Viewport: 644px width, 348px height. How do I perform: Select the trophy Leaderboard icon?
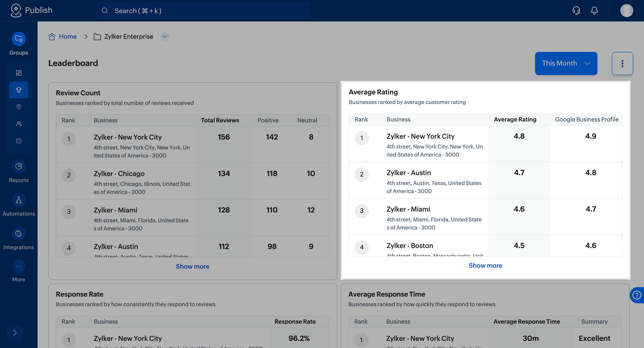tap(19, 90)
